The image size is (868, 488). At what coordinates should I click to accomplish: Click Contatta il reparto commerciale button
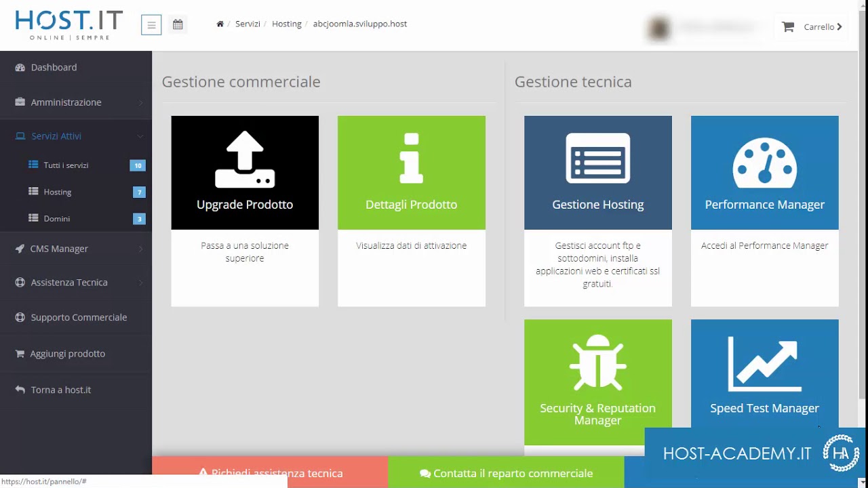pyautogui.click(x=506, y=473)
